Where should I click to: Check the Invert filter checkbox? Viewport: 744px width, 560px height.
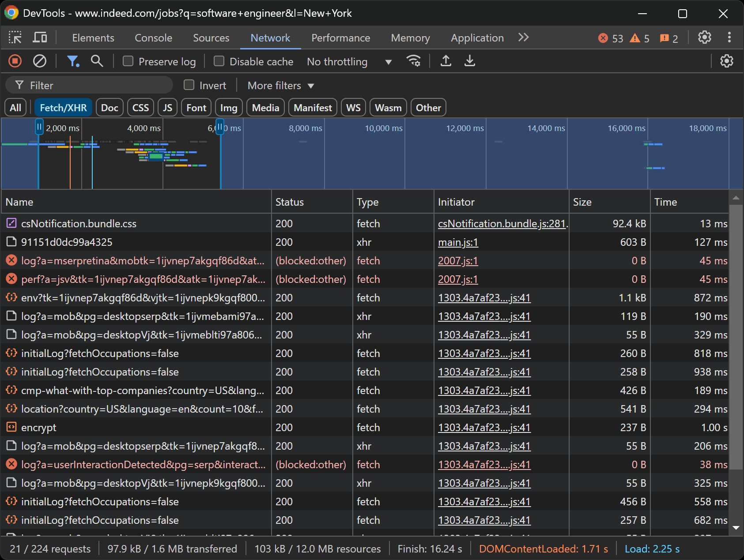click(x=189, y=85)
